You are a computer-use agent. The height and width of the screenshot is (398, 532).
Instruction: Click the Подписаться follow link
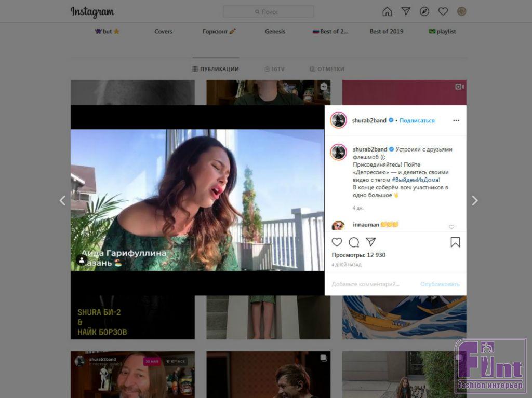417,120
